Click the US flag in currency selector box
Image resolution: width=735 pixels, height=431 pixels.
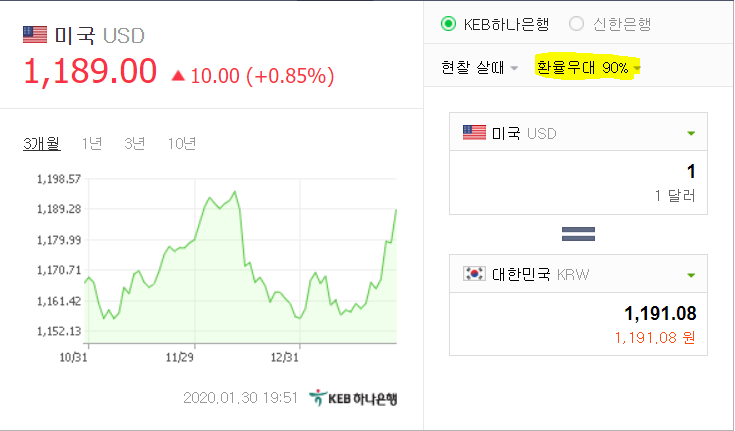click(x=474, y=133)
